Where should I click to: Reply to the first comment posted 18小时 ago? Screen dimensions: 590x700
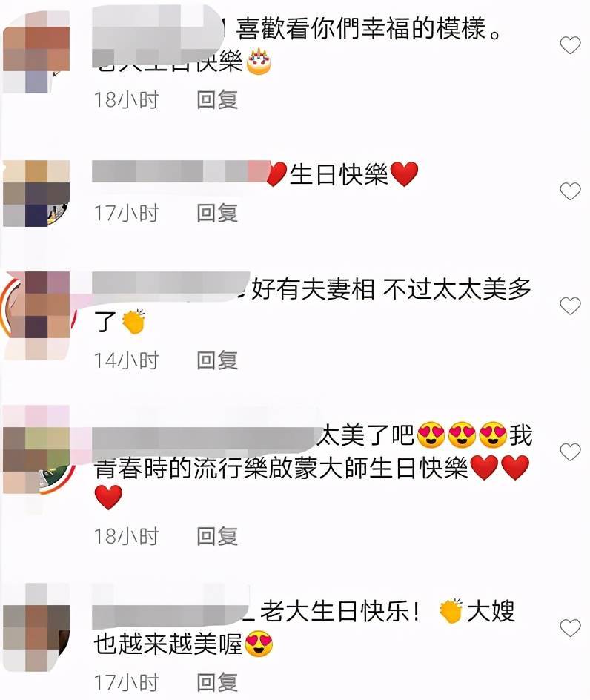(x=217, y=99)
